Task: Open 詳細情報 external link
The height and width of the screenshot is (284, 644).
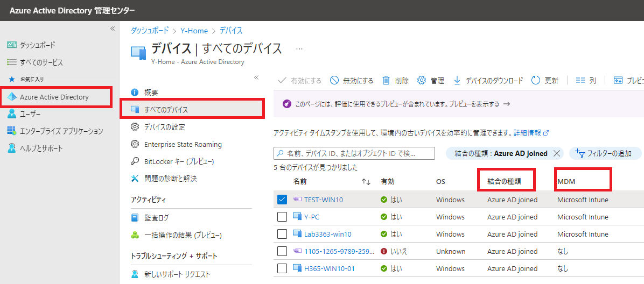Action: pos(531,133)
